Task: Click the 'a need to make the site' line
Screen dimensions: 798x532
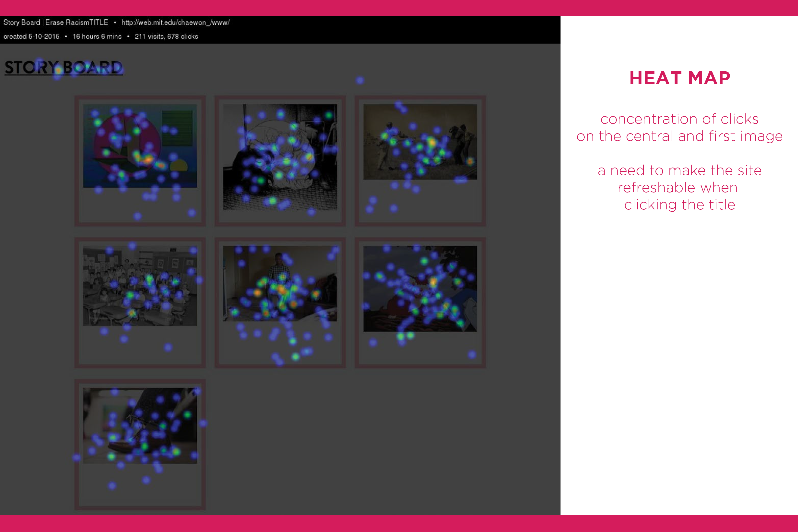Action: (680, 170)
